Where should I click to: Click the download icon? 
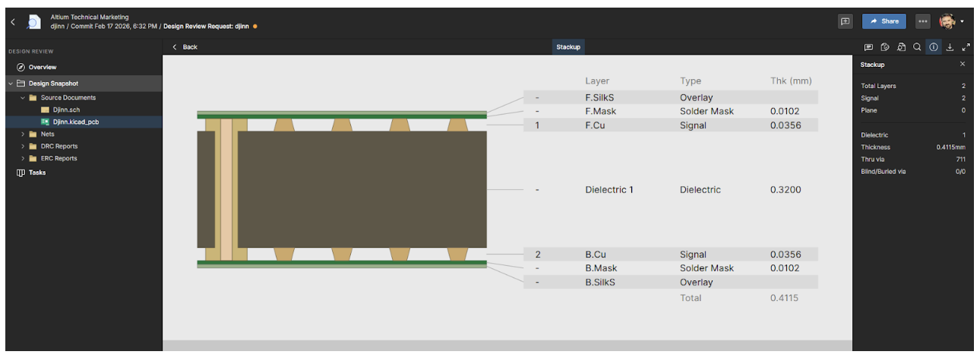(x=950, y=47)
